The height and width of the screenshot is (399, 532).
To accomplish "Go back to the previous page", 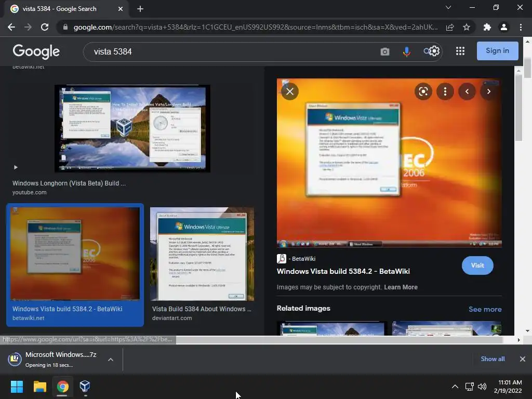I will click(x=11, y=27).
